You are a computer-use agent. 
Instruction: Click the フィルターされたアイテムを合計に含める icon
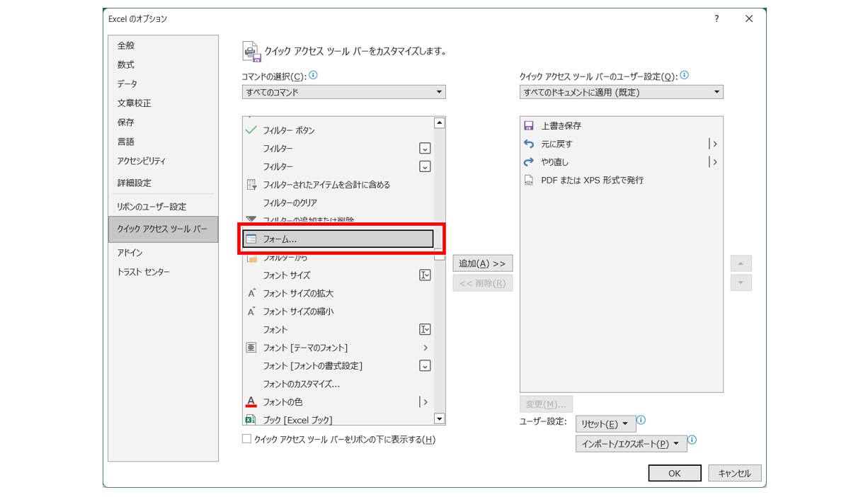click(x=251, y=185)
